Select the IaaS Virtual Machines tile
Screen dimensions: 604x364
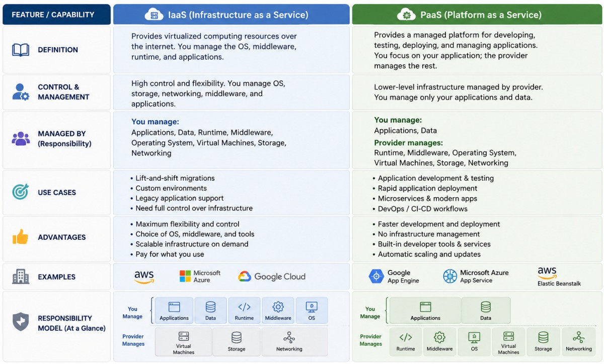coord(184,342)
